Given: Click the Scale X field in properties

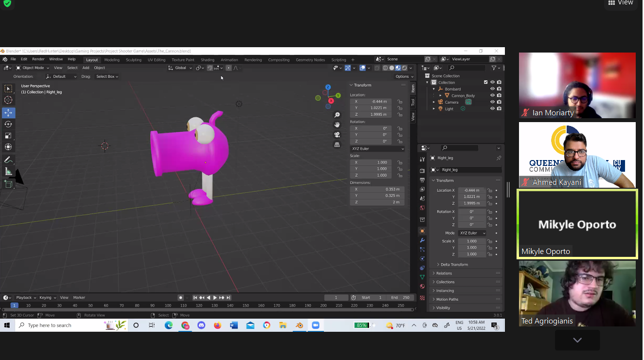Looking at the screenshot, I should coord(472,241).
